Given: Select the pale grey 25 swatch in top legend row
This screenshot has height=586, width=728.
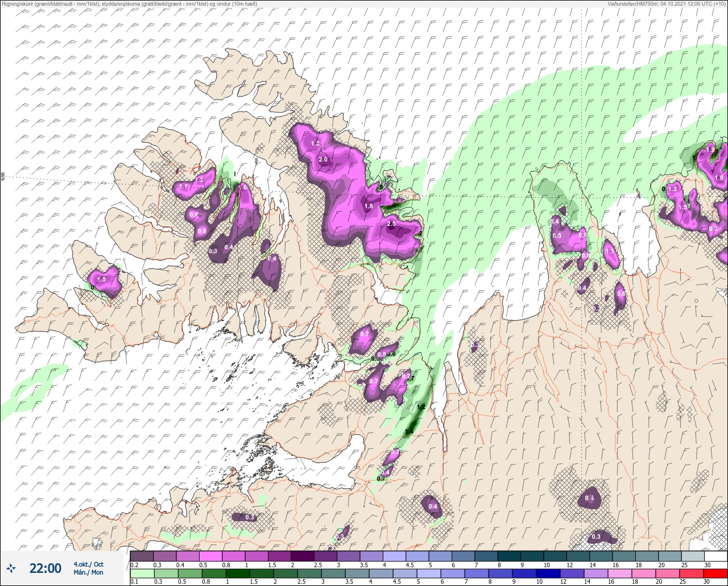Looking at the screenshot, I should pos(693,556).
